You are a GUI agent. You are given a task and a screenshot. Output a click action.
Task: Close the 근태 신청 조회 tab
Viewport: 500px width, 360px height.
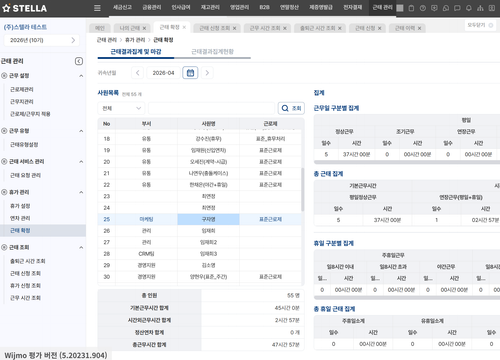pos(234,28)
